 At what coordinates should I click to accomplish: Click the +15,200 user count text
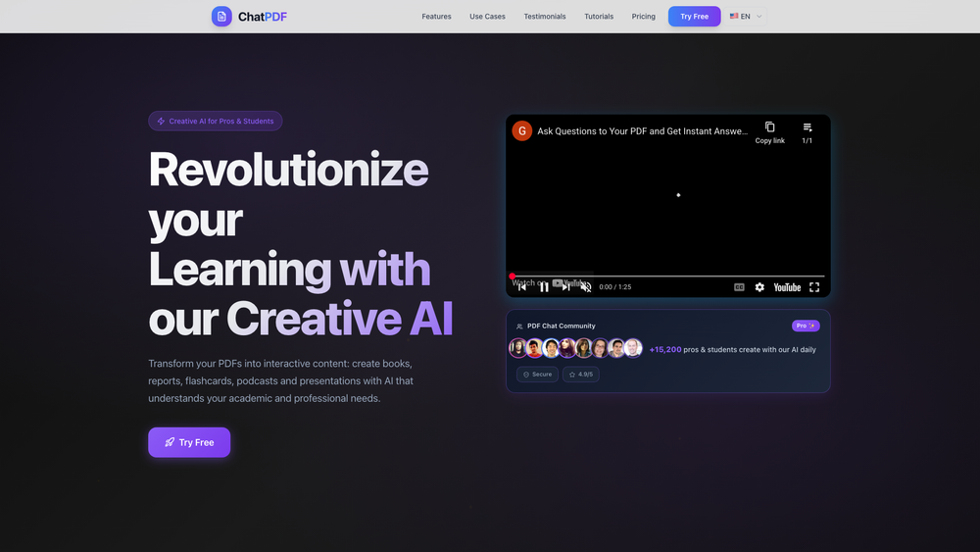pos(665,349)
